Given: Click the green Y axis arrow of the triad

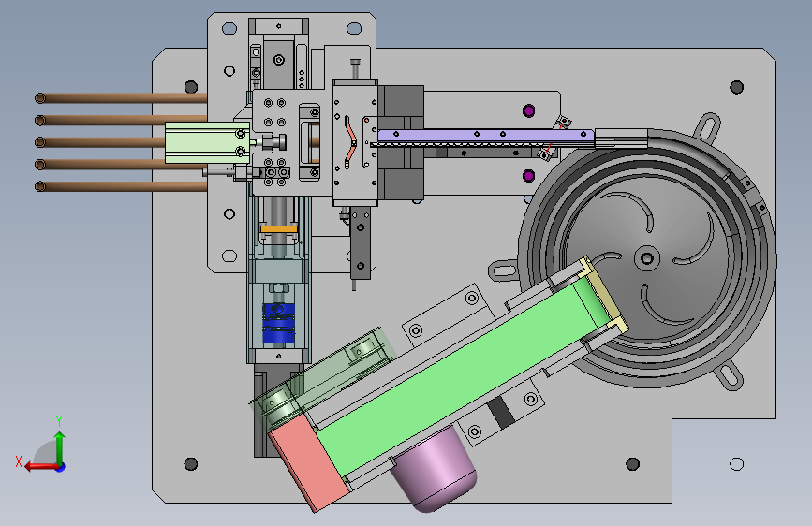Looking at the screenshot, I should (60, 447).
